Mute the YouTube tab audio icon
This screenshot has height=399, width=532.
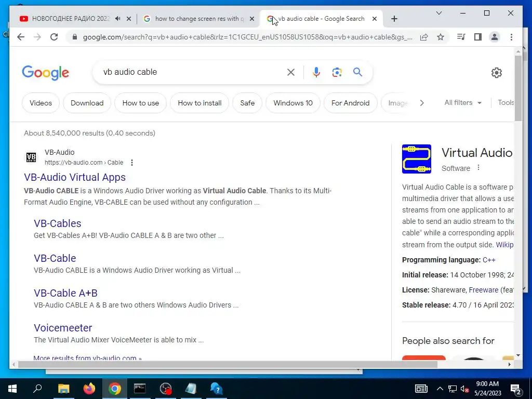coord(118,19)
